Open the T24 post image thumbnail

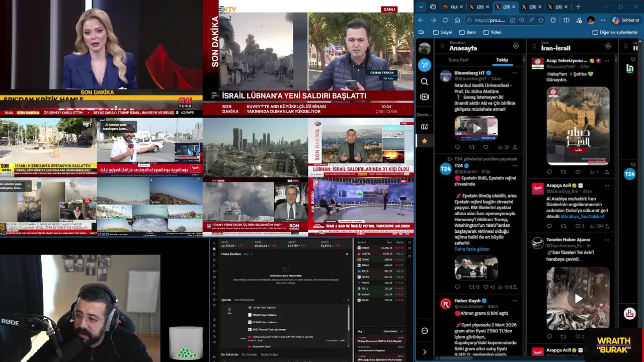pyautogui.click(x=476, y=268)
